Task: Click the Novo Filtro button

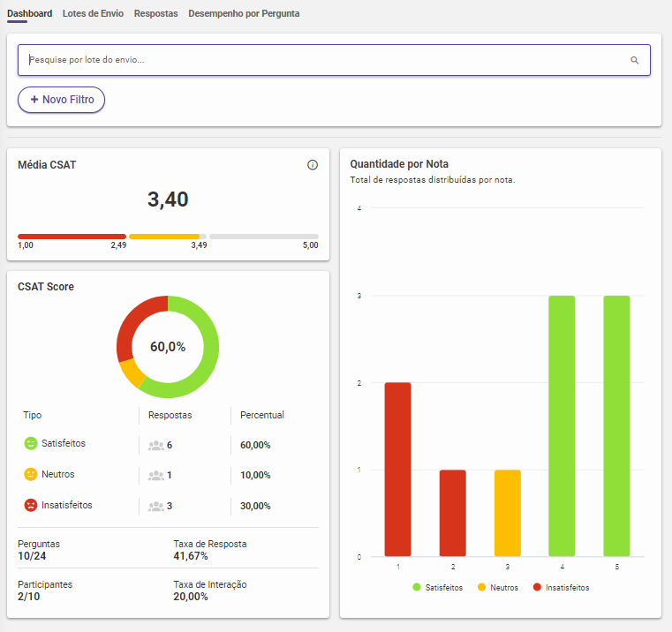Action: 62,100
